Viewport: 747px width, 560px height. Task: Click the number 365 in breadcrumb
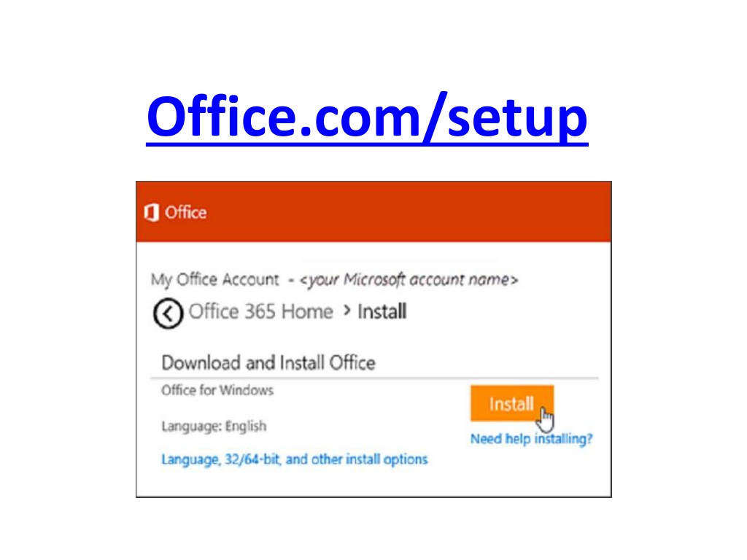coord(260,312)
